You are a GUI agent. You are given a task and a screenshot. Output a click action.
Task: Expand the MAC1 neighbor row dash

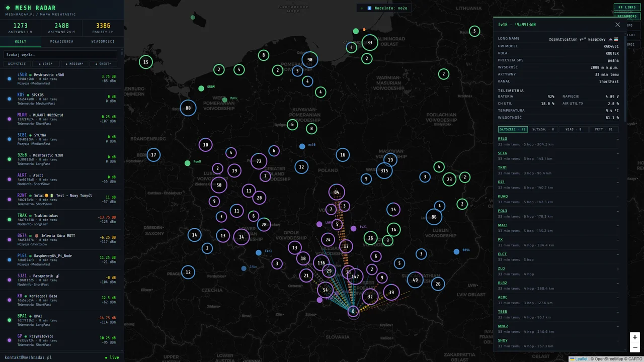tap(618, 225)
